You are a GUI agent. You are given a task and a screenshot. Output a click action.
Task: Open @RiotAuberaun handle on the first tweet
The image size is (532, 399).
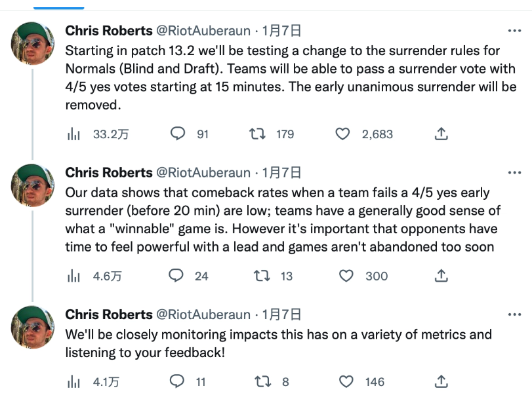point(203,31)
